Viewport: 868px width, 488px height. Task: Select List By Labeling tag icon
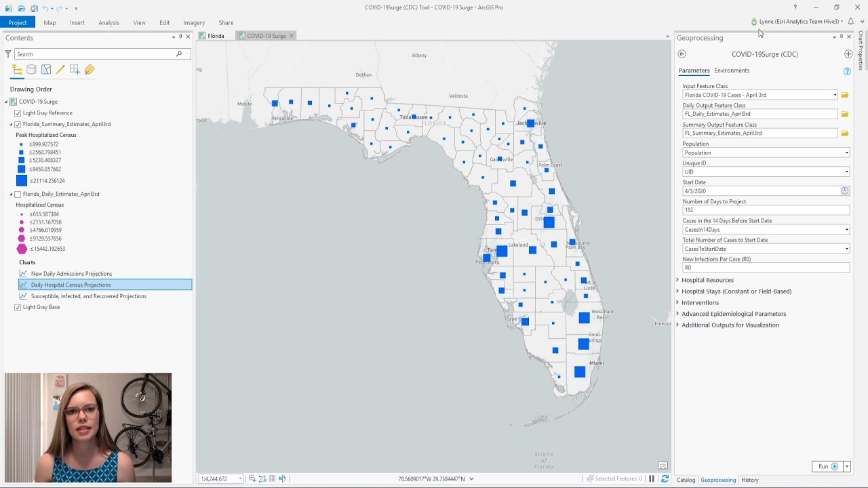click(x=90, y=69)
